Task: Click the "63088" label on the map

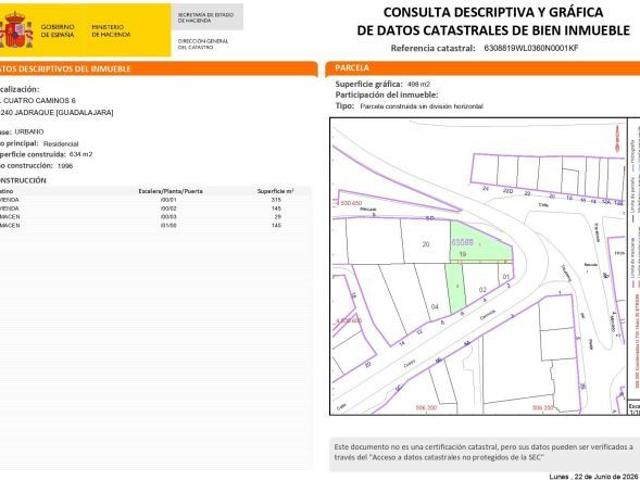Action: 462,242
